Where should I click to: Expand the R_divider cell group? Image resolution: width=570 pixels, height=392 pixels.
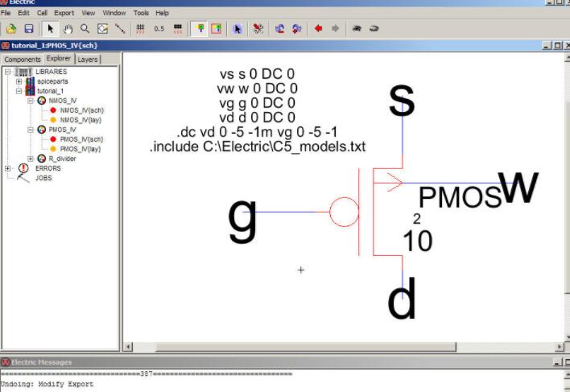pyautogui.click(x=31, y=159)
